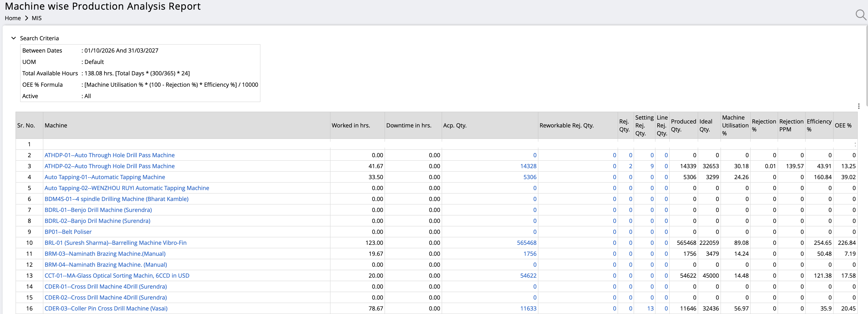
Task: Open the MIS breadcrumb link
Action: pyautogui.click(x=37, y=18)
